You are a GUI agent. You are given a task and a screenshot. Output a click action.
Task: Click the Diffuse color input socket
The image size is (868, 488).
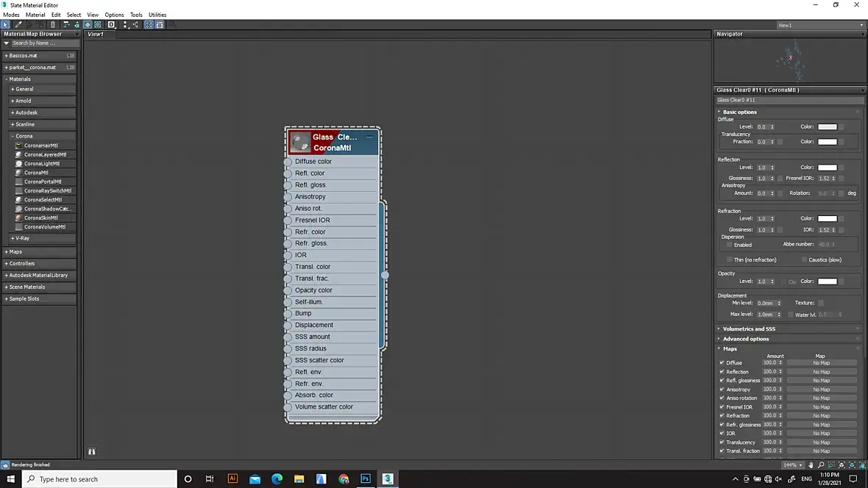point(288,162)
